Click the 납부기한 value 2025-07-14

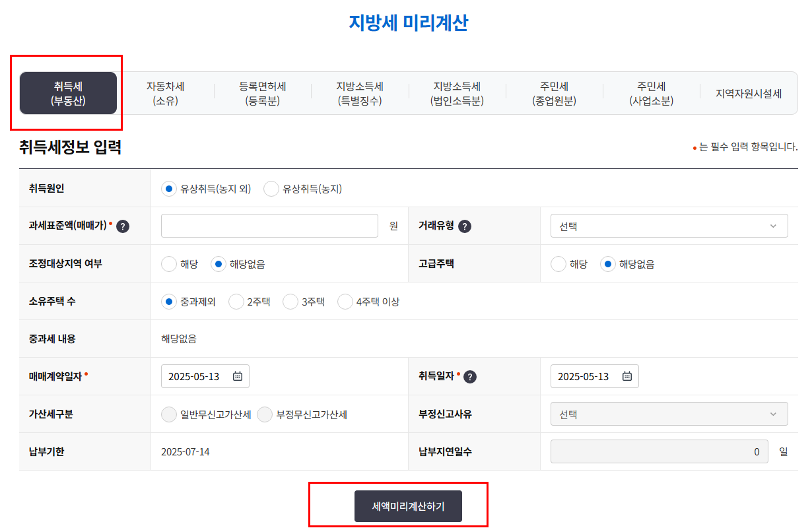[186, 452]
